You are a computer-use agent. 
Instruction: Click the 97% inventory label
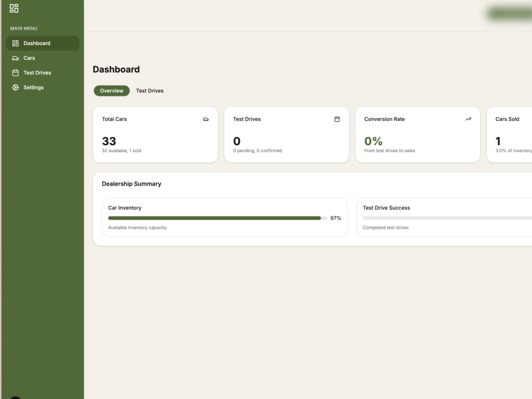(x=336, y=218)
